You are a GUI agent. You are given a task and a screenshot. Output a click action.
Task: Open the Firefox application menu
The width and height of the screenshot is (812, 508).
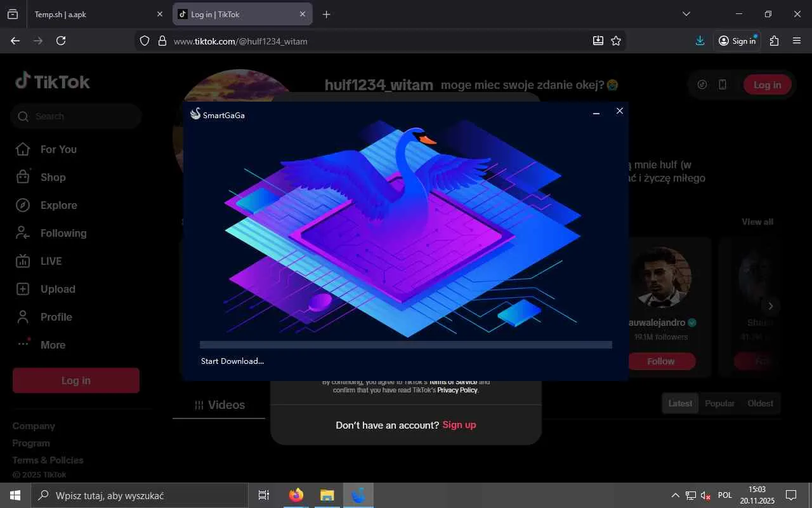(797, 41)
